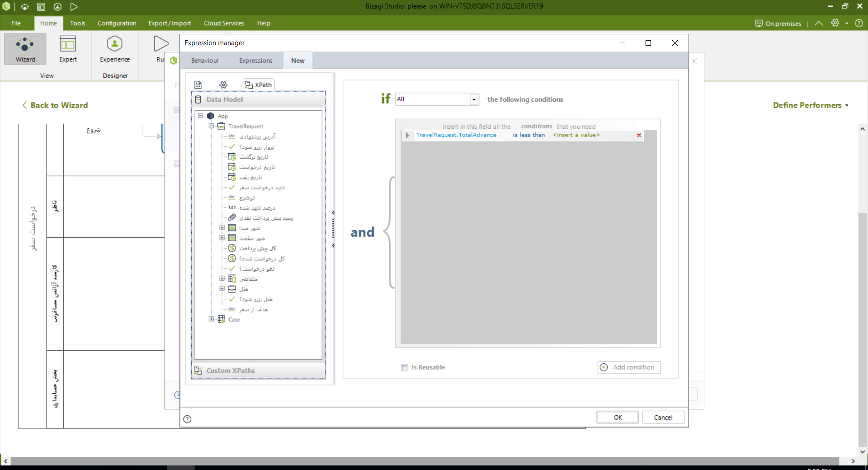
Task: Open the Experience designer
Action: pos(115,49)
